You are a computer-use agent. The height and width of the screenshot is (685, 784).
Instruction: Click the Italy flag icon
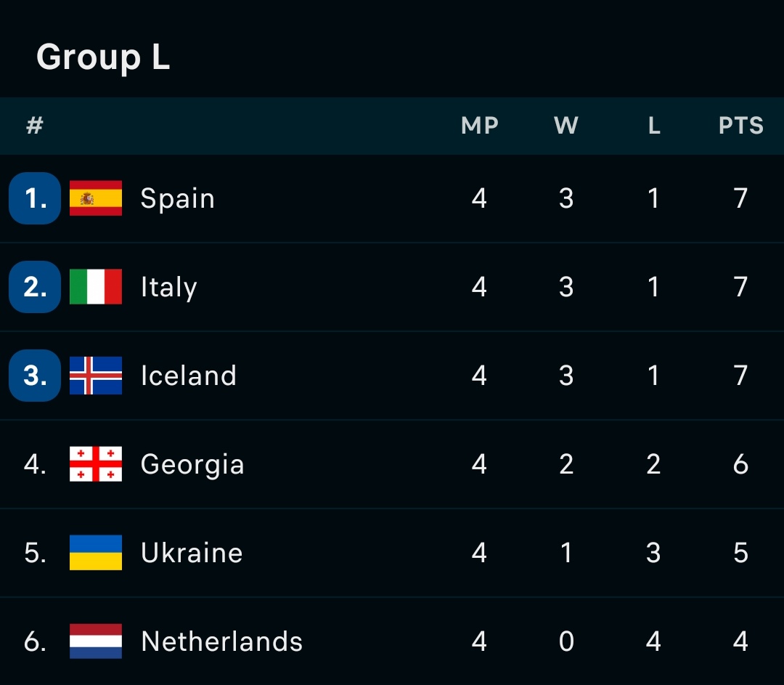96,287
